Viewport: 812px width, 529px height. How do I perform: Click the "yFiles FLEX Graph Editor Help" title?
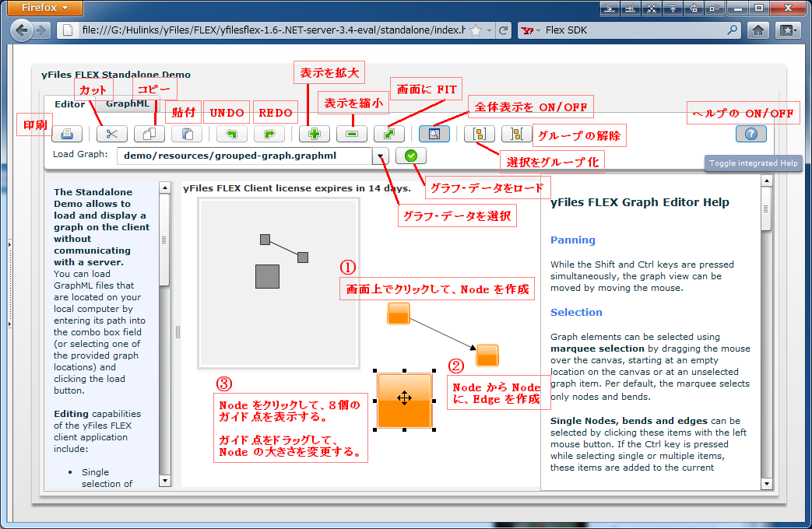click(639, 202)
